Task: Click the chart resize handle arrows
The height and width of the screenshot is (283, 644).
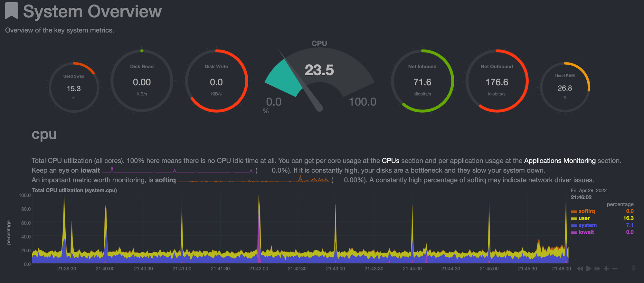Action: [x=633, y=268]
